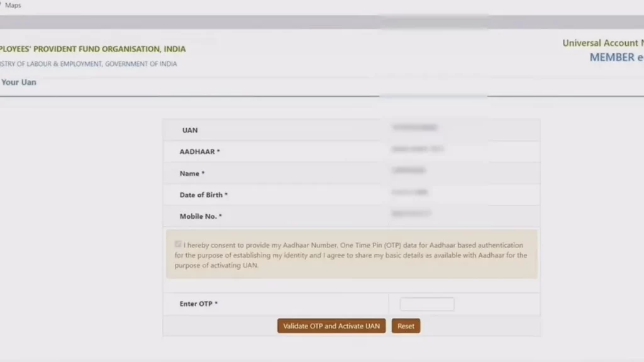Click the Enter OTP label
Viewport: 644px width, 362px height.
pyautogui.click(x=198, y=304)
